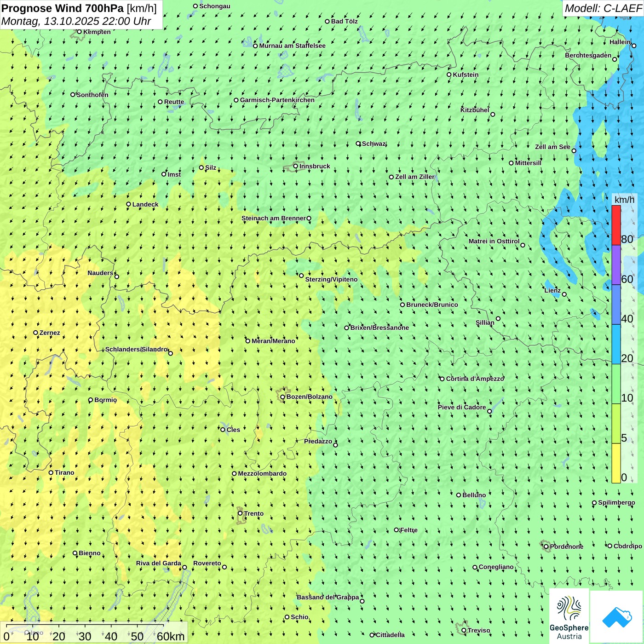Viewport: 644px width, 644px height.
Task: Click the GeoSphere Austria logo
Action: (569, 616)
